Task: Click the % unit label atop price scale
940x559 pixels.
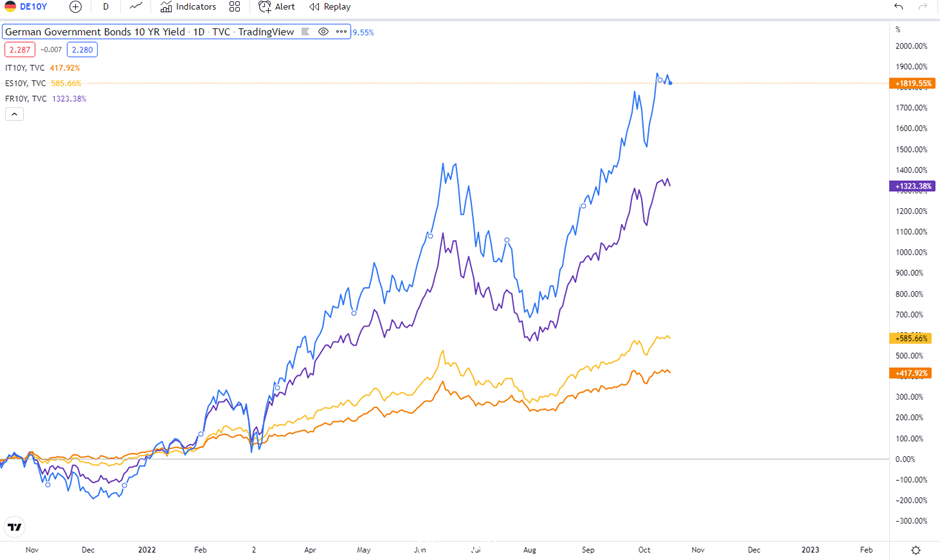Action: [x=897, y=29]
